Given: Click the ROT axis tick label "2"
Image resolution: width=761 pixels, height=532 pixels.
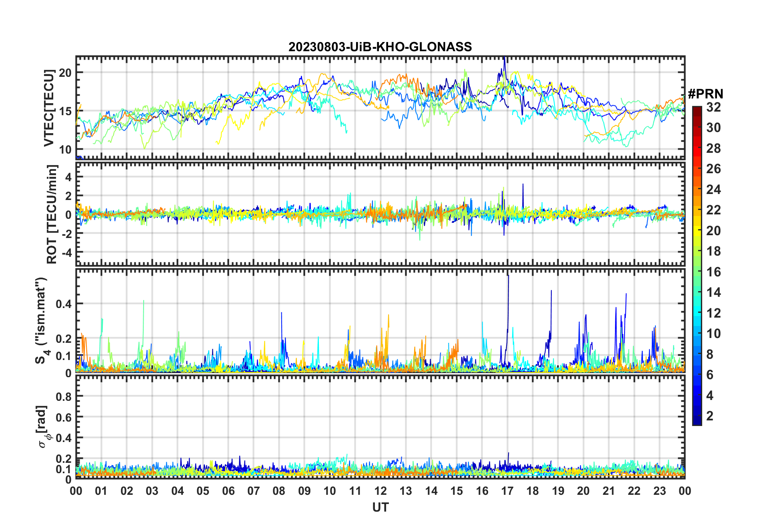Looking at the screenshot, I should coord(68,196).
